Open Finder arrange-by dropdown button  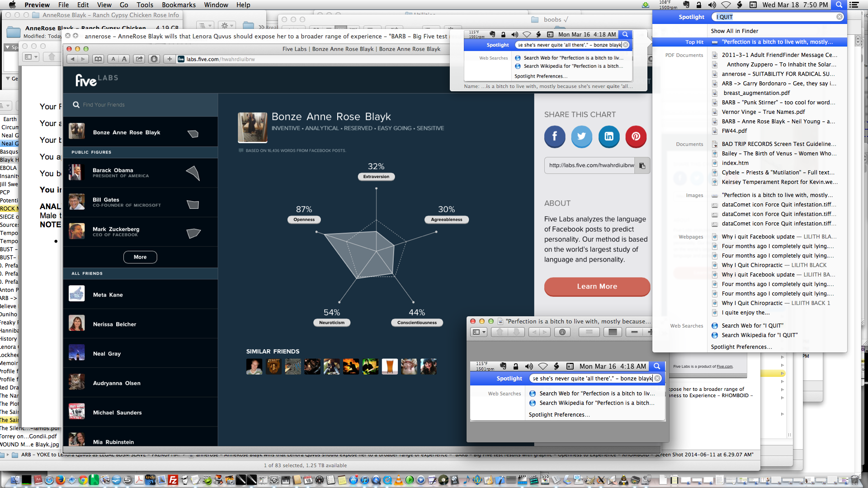[205, 26]
